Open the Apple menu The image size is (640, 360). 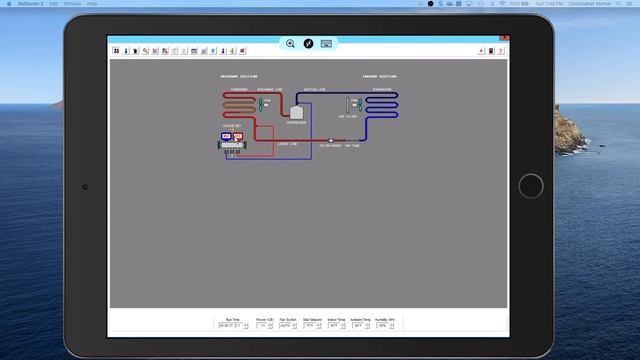(9, 4)
